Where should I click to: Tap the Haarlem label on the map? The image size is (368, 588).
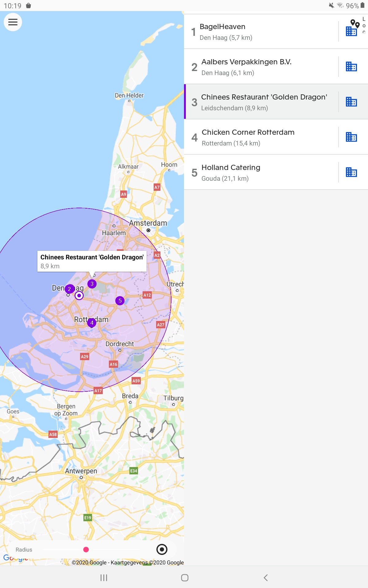[x=114, y=233]
